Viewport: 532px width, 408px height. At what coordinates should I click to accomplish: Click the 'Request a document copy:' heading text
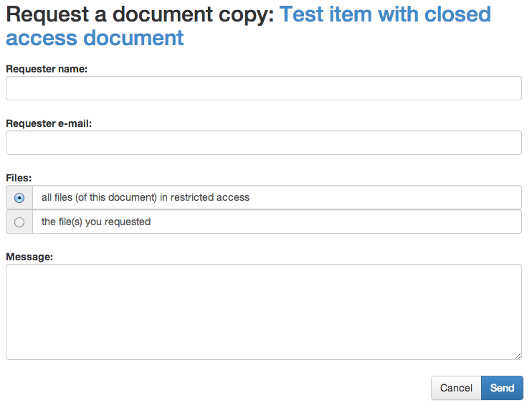[140, 14]
